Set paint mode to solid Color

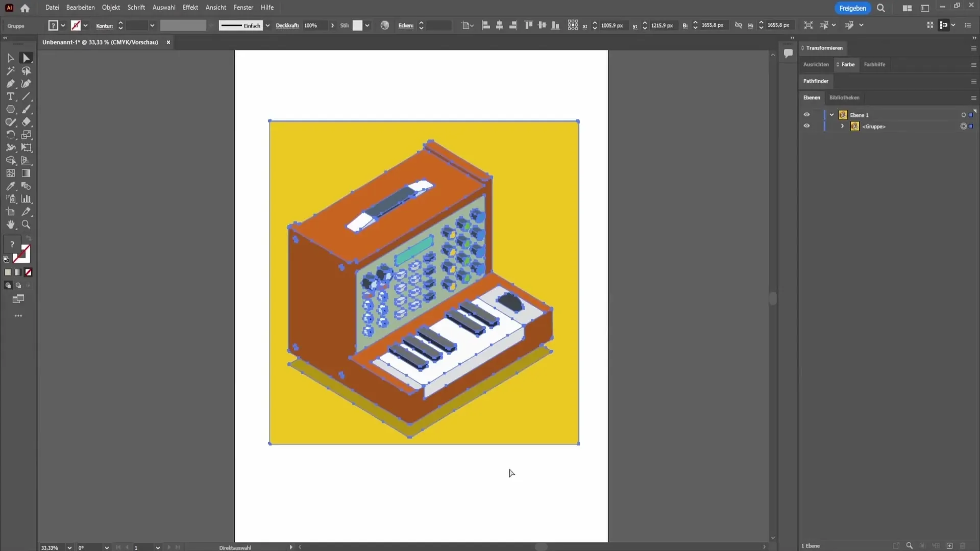pos(8,272)
